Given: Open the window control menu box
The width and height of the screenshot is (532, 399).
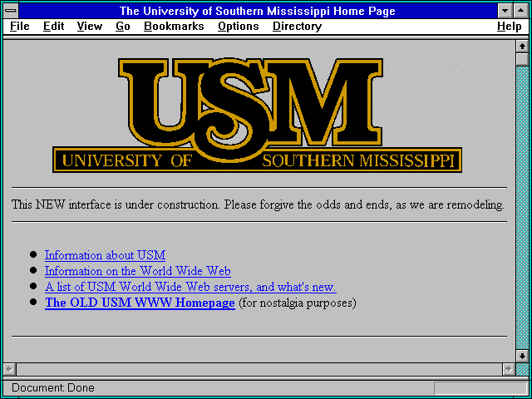Looking at the screenshot, I should (11, 11).
